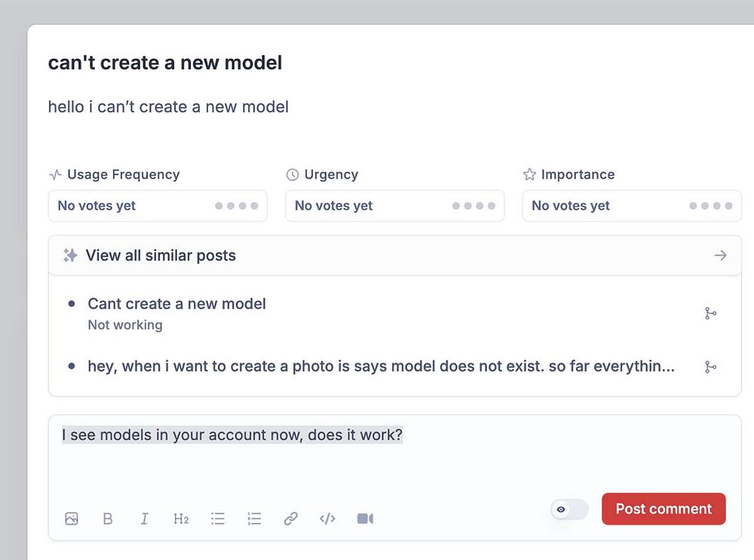Toggle the comment visibility eye switch
Screen dimensions: 754x560
click(569, 510)
